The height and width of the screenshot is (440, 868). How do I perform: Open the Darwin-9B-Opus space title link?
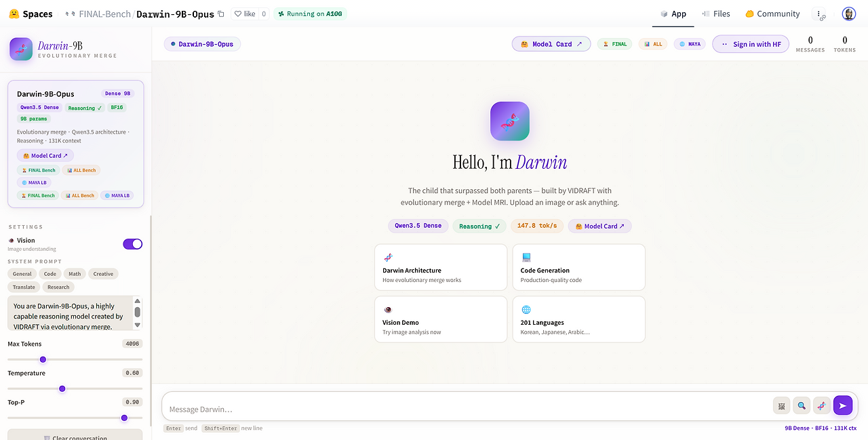coord(175,14)
